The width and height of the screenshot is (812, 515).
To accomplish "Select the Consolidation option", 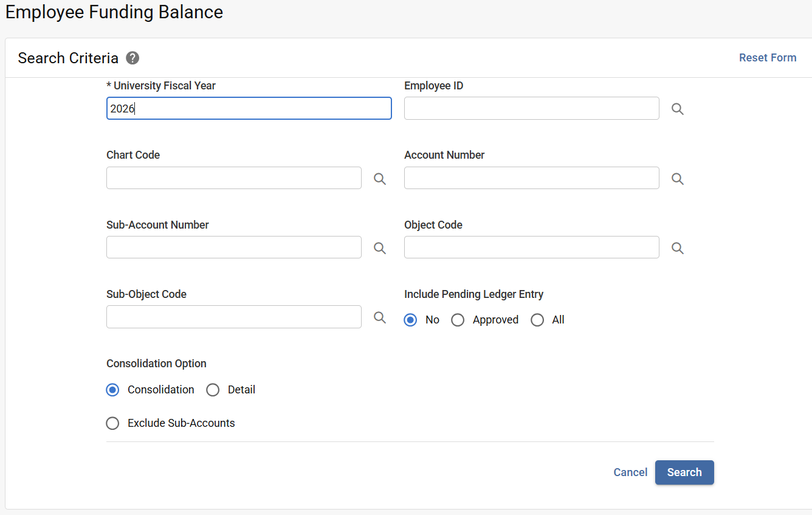I will coord(112,390).
